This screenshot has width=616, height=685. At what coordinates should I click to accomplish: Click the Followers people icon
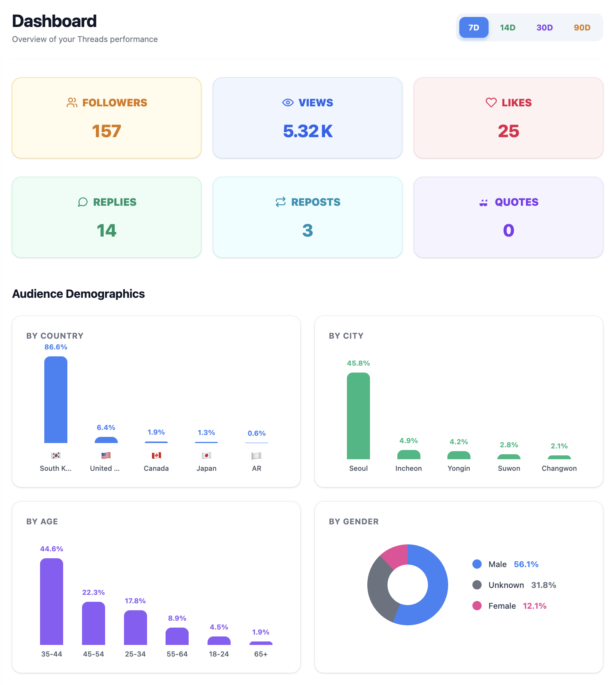click(x=72, y=102)
